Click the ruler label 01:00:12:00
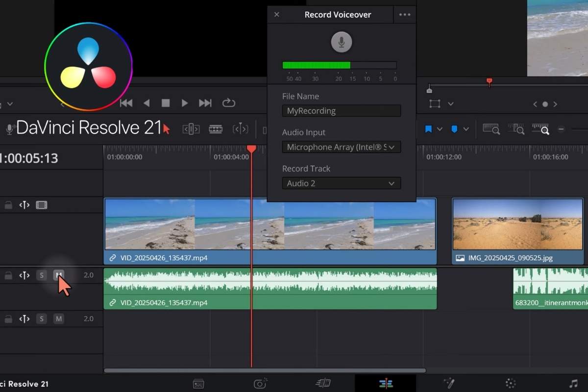Viewport: 588px width, 392px height. point(443,157)
